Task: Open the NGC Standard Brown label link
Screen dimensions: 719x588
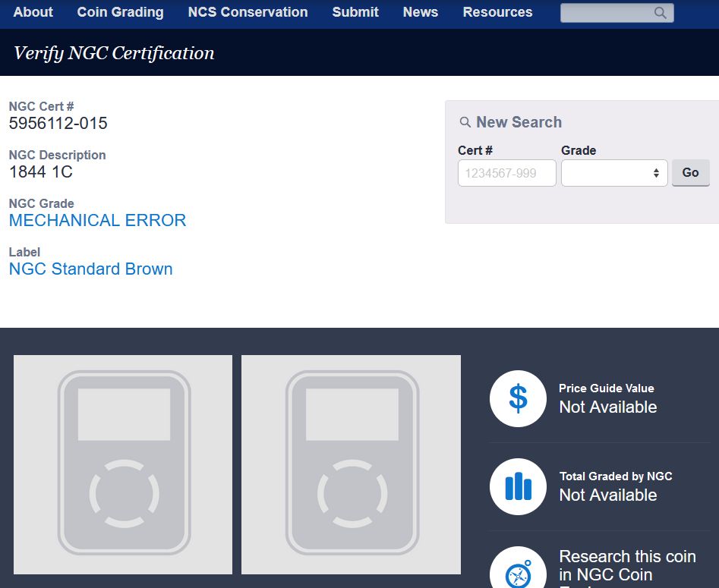Action: point(90,269)
